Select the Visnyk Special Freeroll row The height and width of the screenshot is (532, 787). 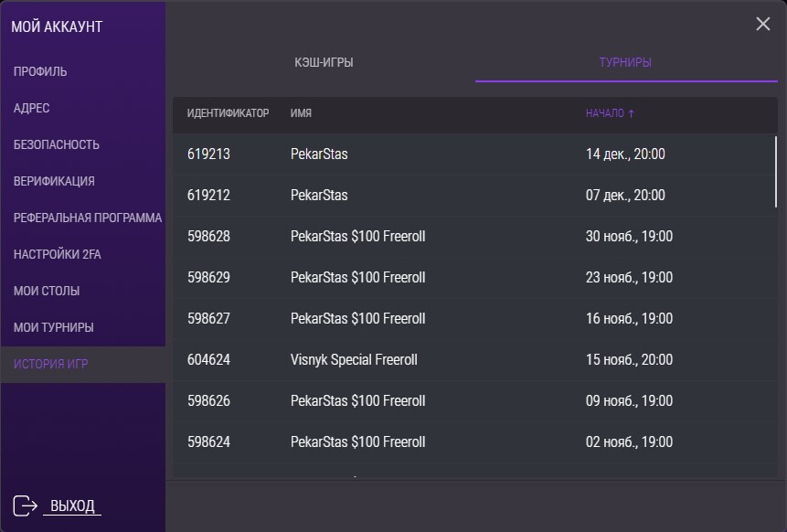tap(473, 360)
